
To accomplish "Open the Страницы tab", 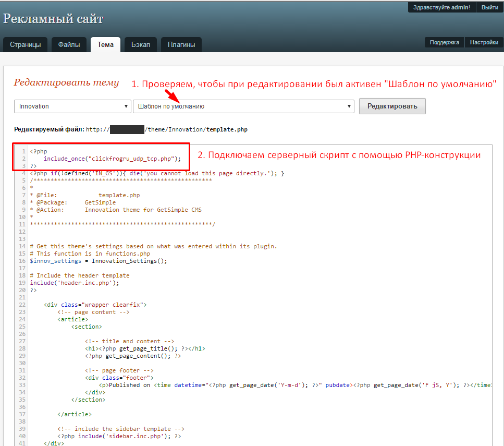I will coord(25,45).
